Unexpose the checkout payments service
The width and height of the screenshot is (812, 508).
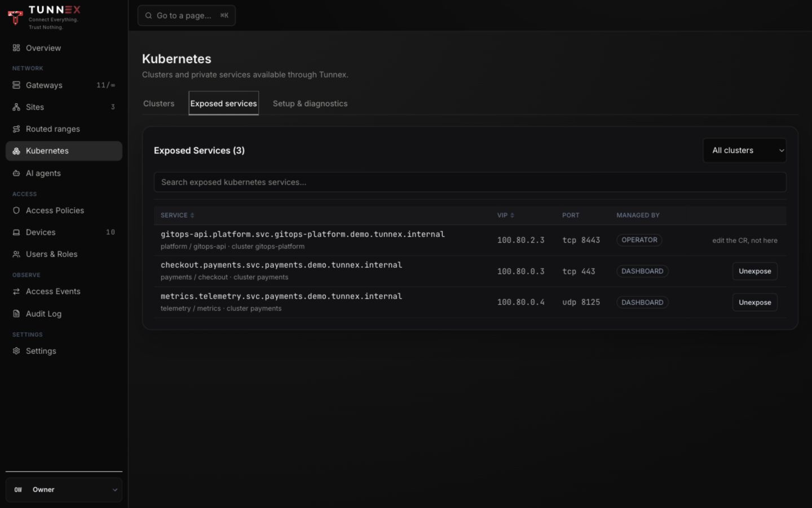point(754,271)
